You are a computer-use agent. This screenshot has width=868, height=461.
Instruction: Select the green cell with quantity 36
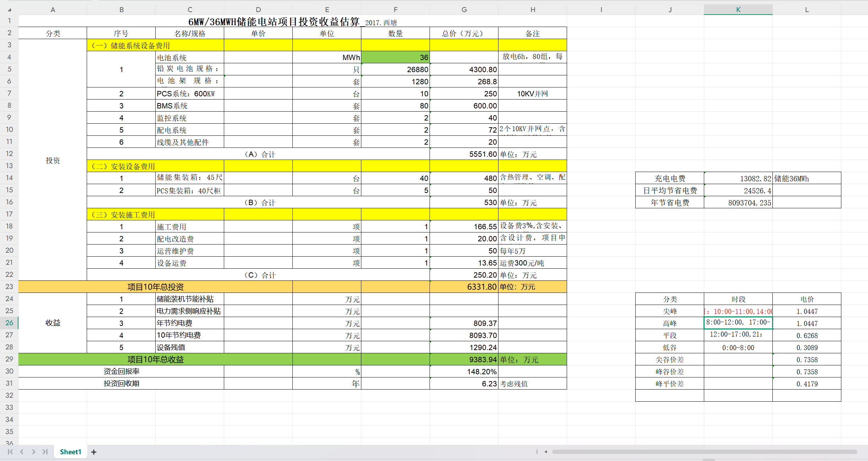[395, 57]
